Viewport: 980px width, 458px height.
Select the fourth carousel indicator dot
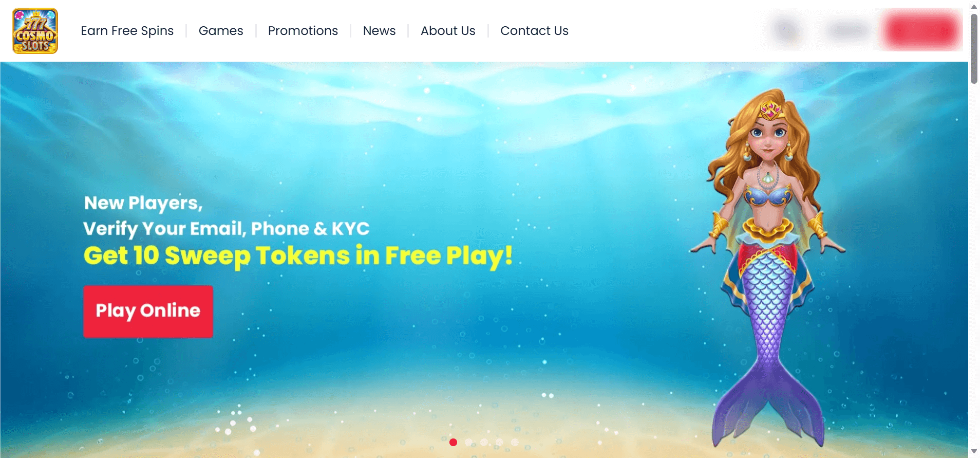(499, 442)
